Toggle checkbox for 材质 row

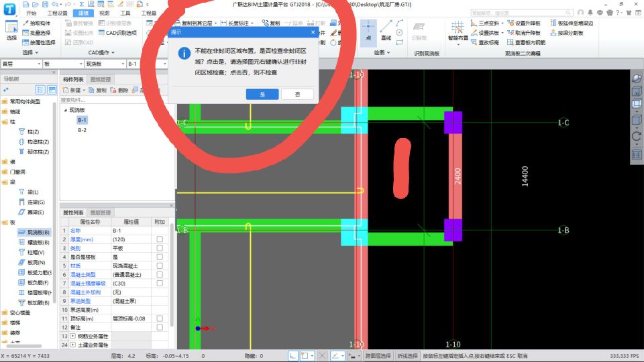pyautogui.click(x=160, y=266)
